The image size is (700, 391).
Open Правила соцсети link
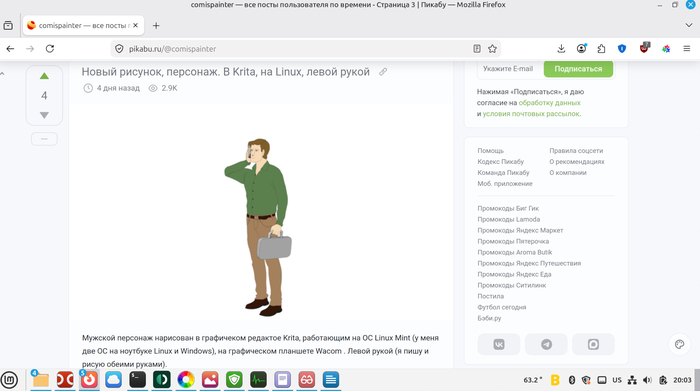tap(576, 151)
